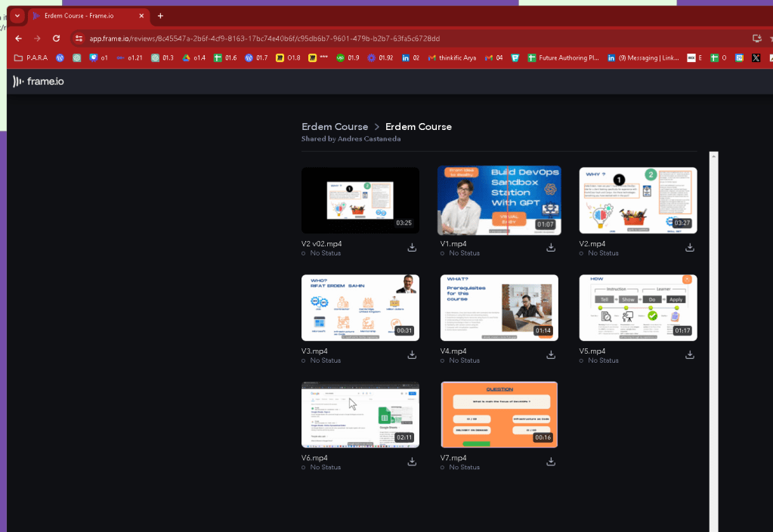
Task: Open the thinkific Arya Gmail bookmark
Action: (x=453, y=57)
